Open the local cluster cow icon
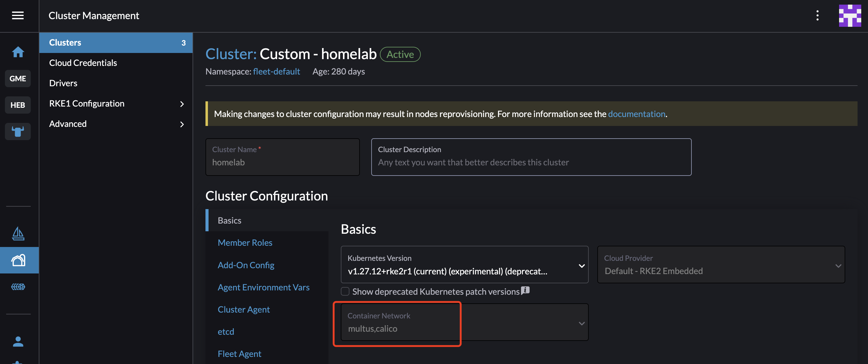This screenshot has width=868, height=364. pos(18,131)
